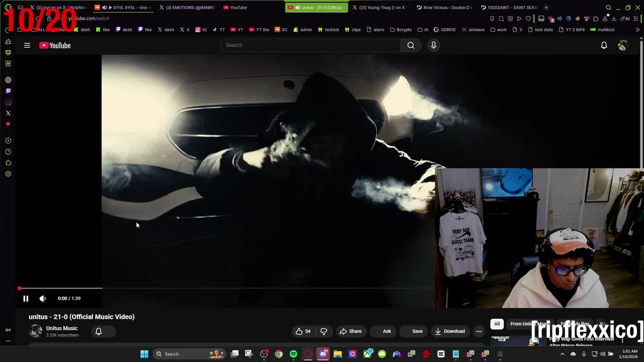Select the All filter chip

coord(497,324)
